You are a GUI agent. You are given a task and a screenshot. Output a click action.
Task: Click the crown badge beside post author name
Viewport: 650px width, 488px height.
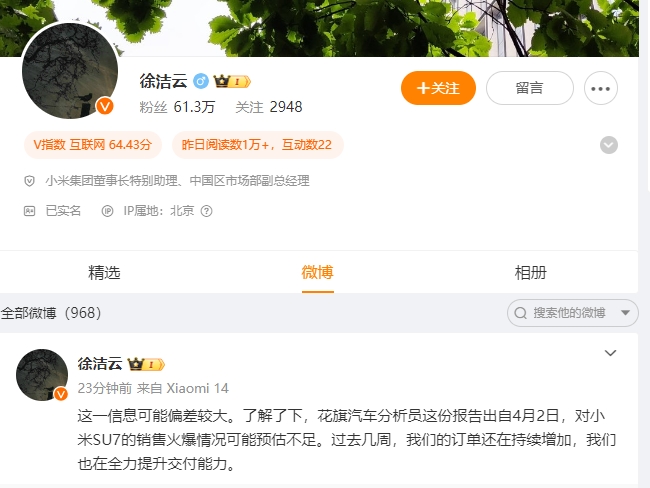tap(146, 364)
